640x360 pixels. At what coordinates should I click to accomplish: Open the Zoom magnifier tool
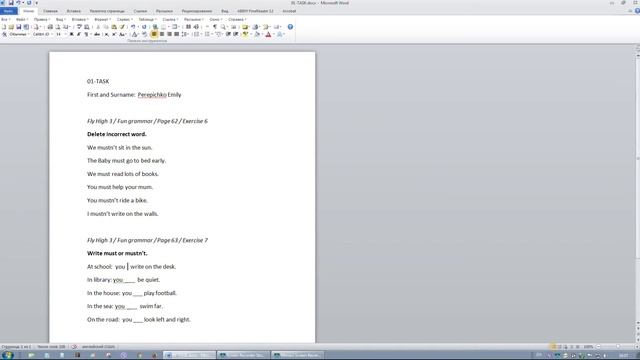(x=223, y=27)
